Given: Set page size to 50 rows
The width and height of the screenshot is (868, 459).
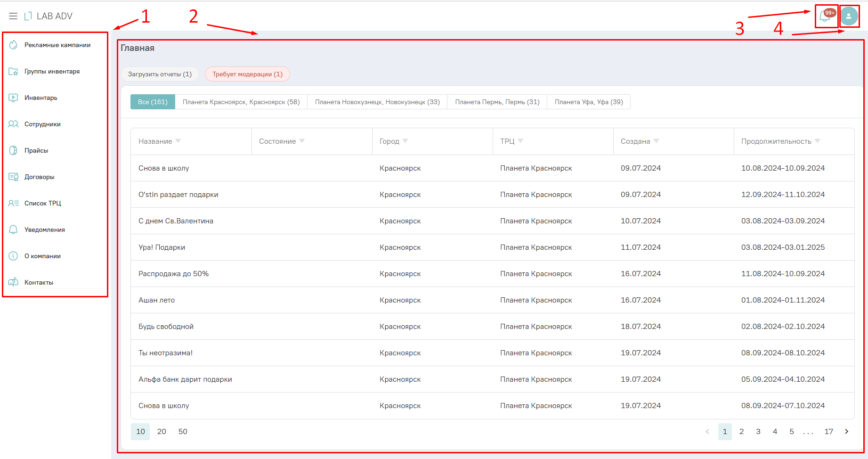Looking at the screenshot, I should point(183,431).
